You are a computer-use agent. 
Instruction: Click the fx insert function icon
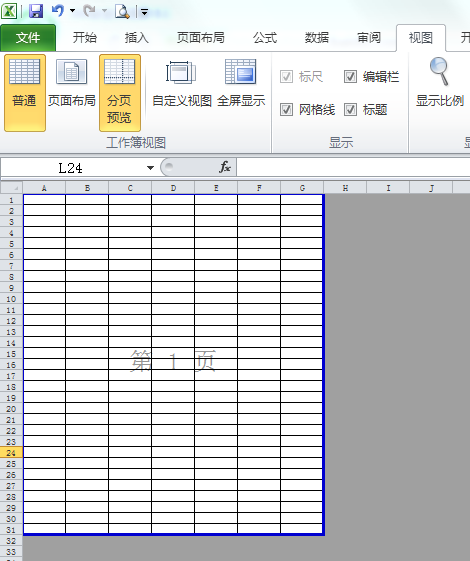click(225, 167)
